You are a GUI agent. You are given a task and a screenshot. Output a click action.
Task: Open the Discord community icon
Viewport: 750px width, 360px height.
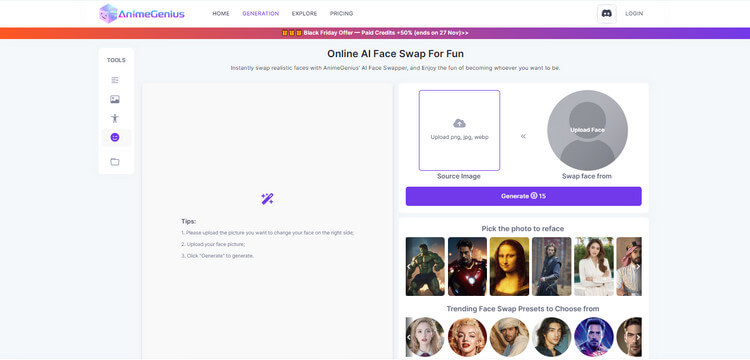(x=607, y=14)
